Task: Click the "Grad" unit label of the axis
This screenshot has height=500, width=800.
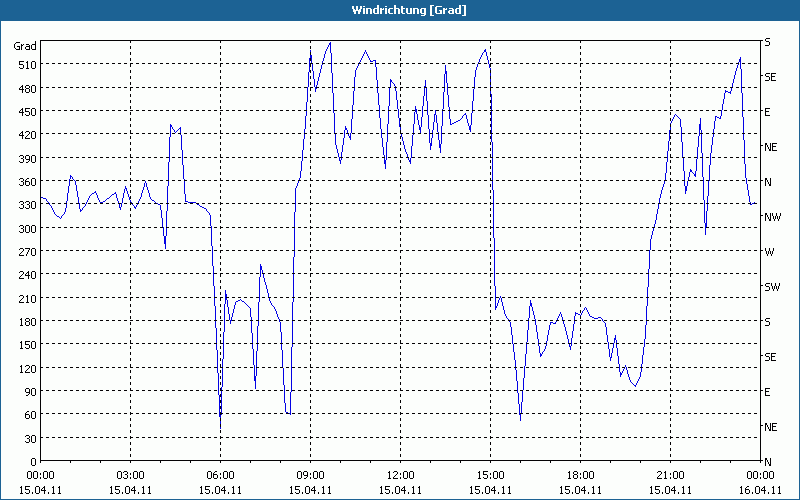Action: [25, 46]
